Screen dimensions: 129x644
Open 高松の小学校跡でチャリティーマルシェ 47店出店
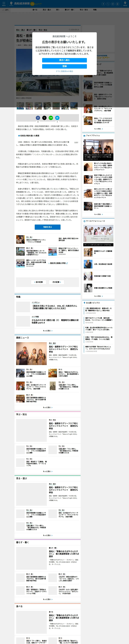36,241
